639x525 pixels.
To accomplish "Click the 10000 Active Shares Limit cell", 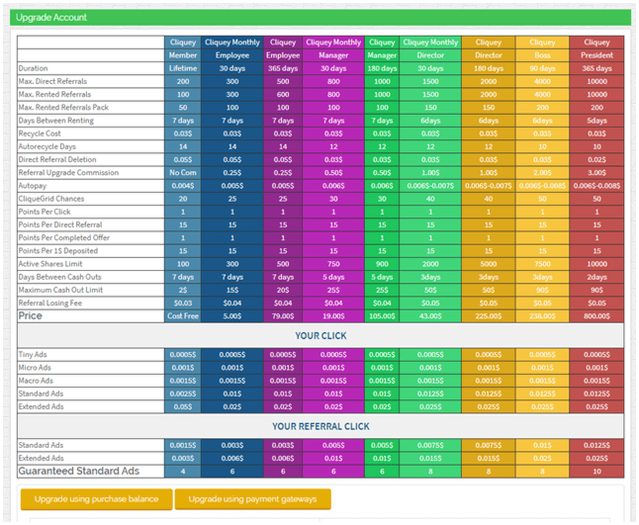I will (597, 264).
